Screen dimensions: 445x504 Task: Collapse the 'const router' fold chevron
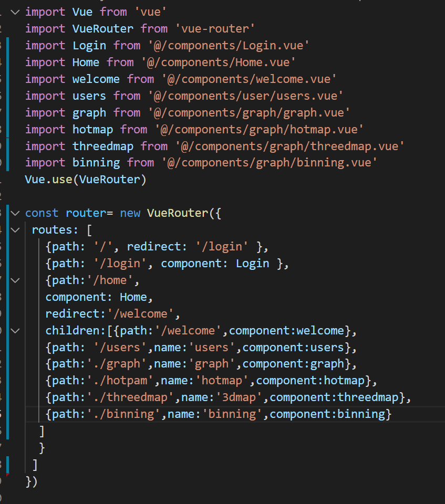[x=15, y=214]
